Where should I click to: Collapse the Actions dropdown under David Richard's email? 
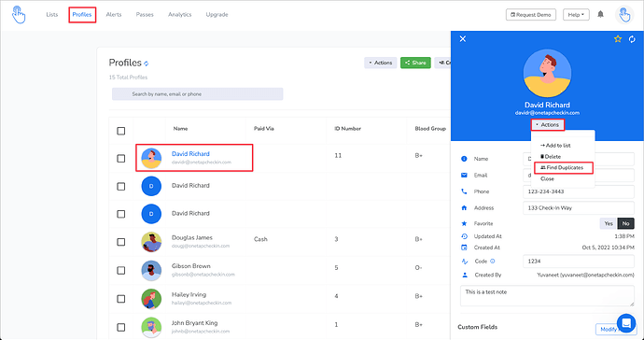click(548, 124)
